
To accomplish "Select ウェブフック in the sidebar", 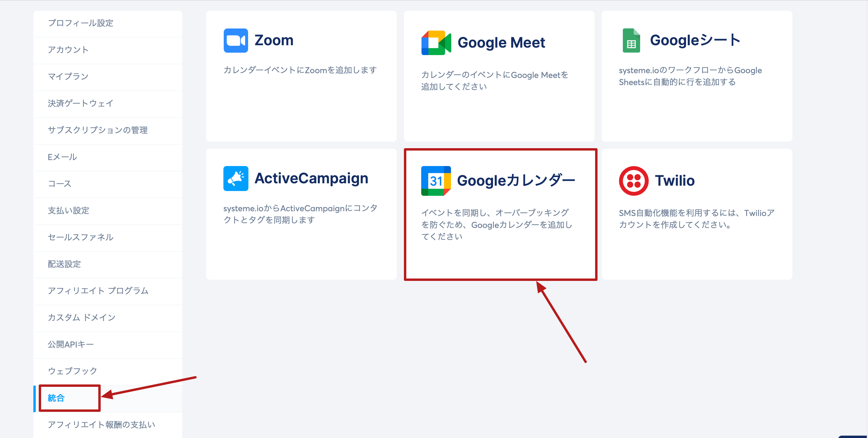I will click(72, 371).
